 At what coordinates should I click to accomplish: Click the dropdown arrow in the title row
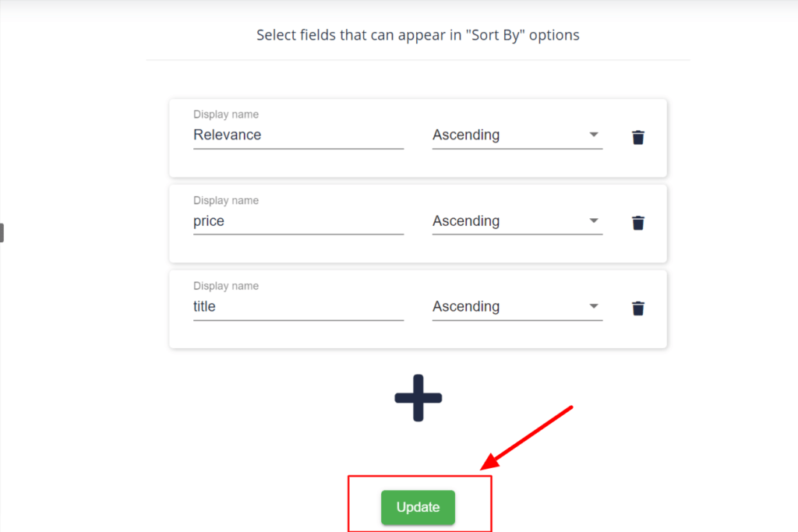pos(594,306)
